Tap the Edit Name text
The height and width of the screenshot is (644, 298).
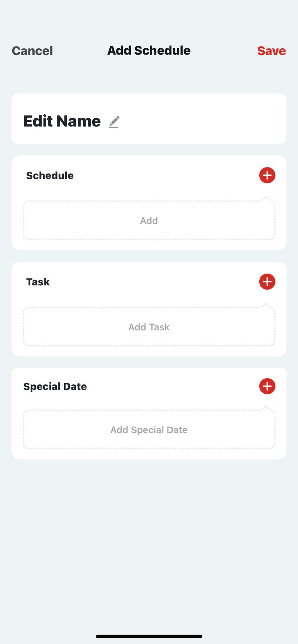click(62, 121)
